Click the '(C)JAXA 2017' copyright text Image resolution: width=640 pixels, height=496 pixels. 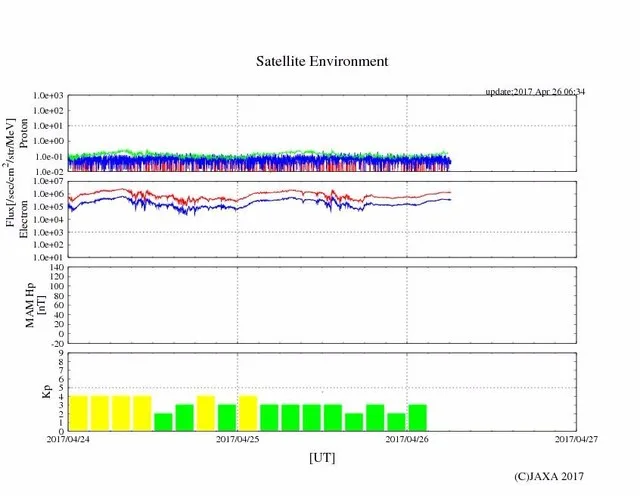(x=549, y=476)
